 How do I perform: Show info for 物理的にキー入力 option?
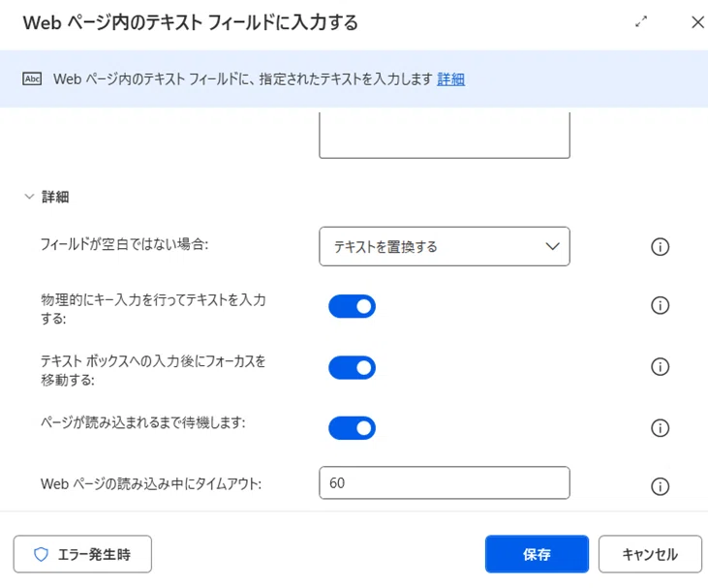click(660, 305)
